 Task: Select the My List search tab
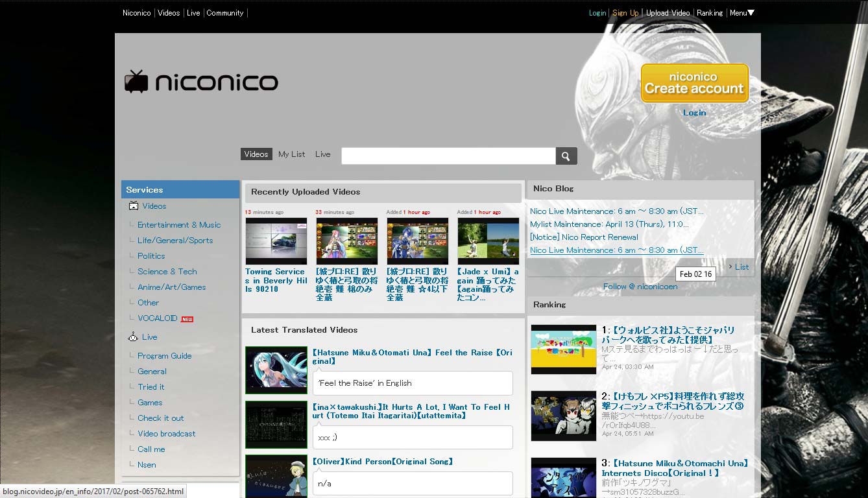[x=291, y=154]
